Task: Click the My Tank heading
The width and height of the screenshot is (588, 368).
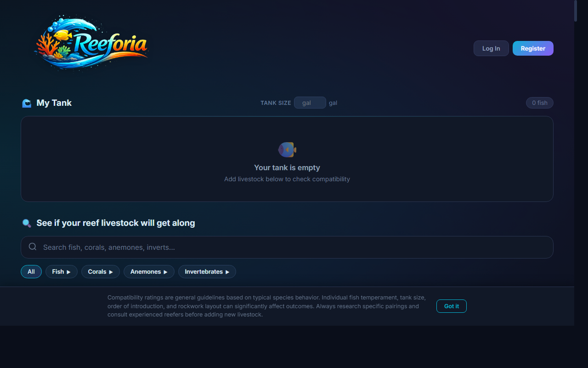Action: 54,103
